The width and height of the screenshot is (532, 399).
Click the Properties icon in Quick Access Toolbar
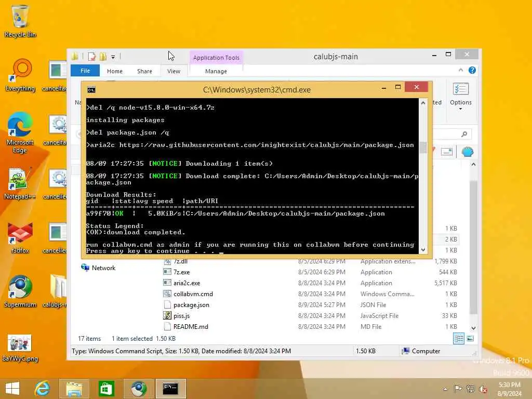point(91,56)
